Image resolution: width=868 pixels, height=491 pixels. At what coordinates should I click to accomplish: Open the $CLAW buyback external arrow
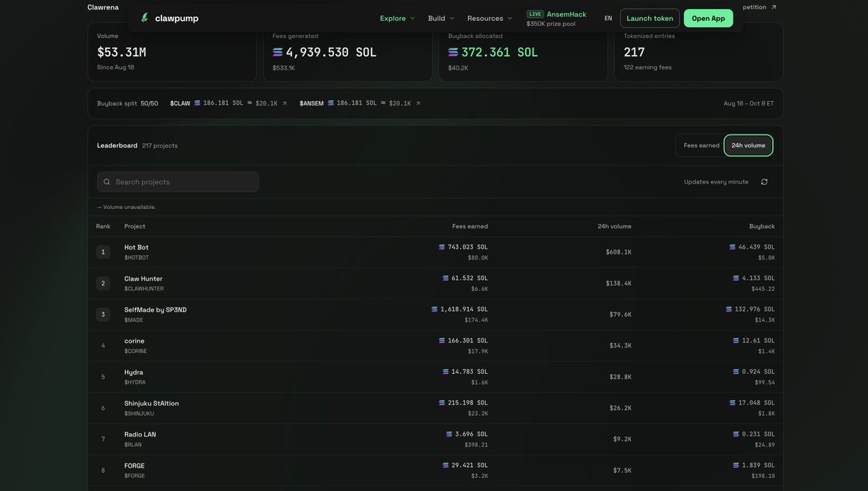pos(284,103)
